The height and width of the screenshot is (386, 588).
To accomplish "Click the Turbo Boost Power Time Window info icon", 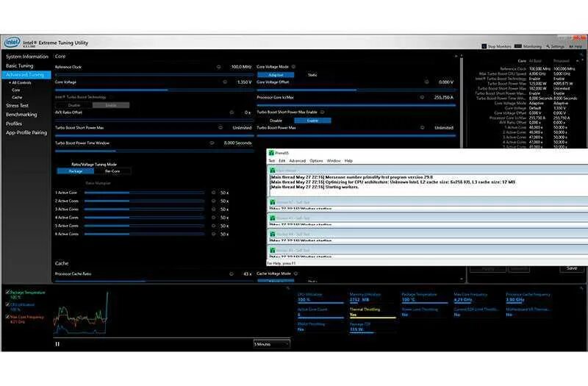I will (212, 143).
